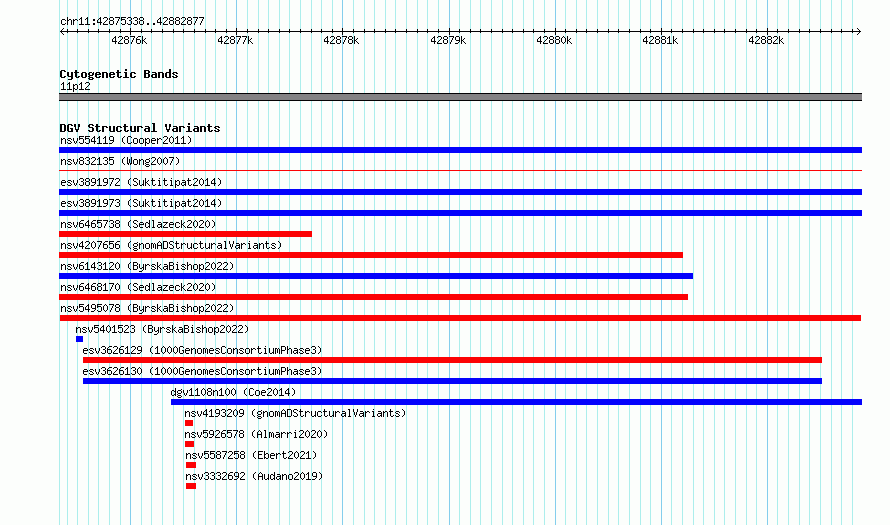The width and height of the screenshot is (890, 525).
Task: Select the blue bar under esv3891973
Action: click(460, 213)
